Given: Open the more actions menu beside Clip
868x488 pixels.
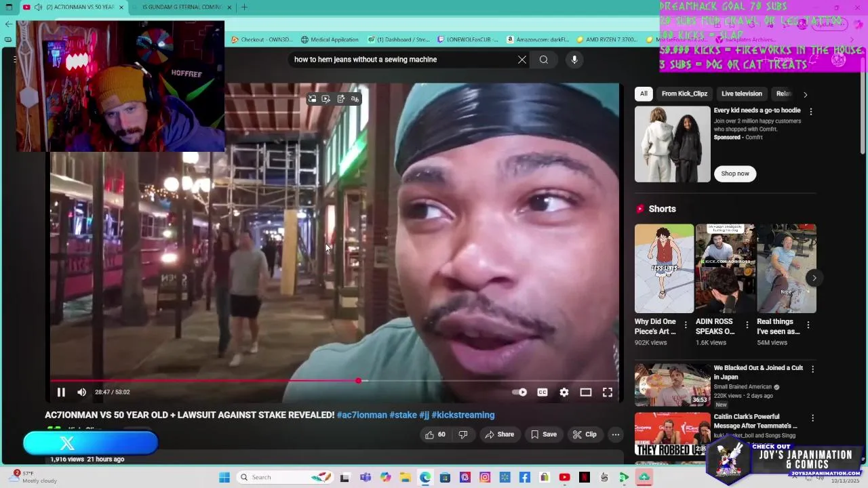Looking at the screenshot, I should tap(616, 434).
